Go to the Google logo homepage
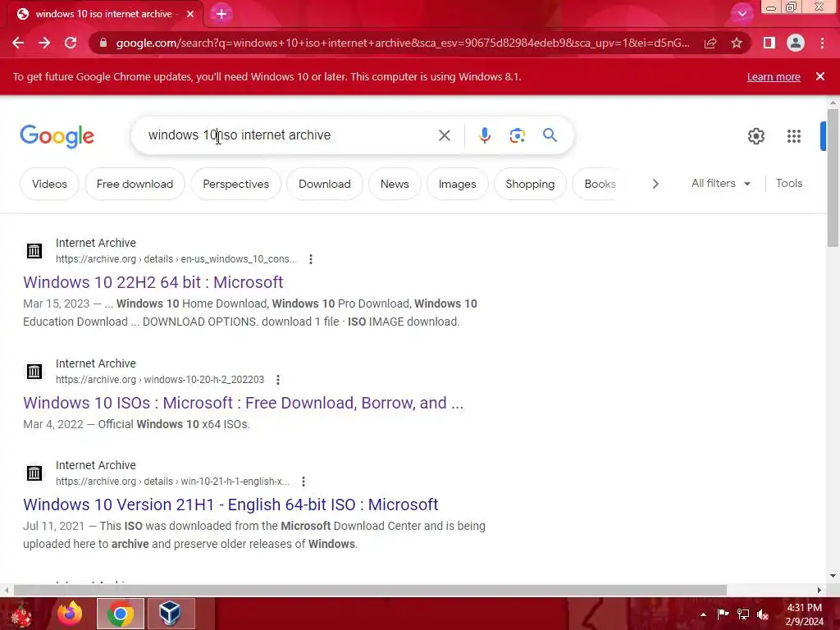Screen dimensions: 840x630 (x=57, y=136)
